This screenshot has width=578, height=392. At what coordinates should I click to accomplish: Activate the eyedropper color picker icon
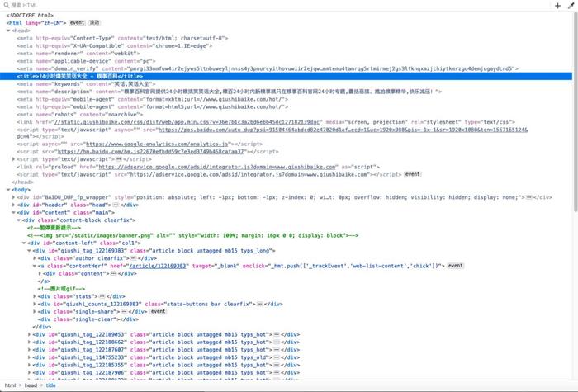tap(571, 6)
